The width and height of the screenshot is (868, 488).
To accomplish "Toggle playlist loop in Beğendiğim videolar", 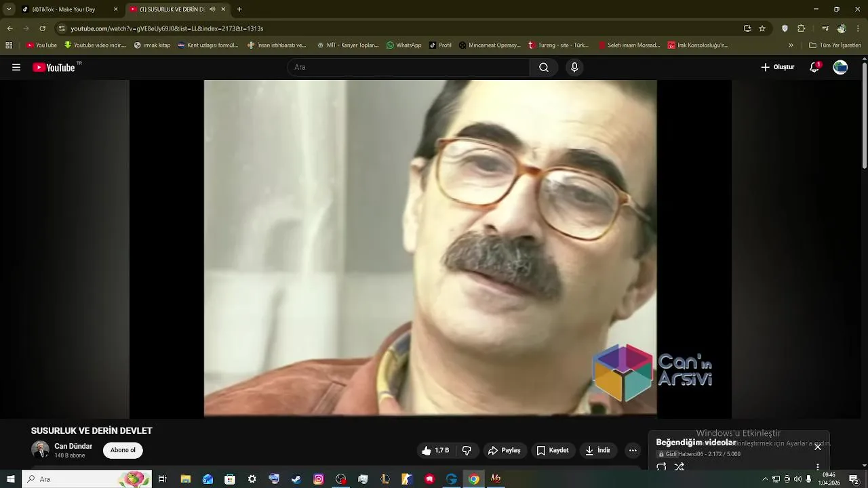I will tap(661, 466).
